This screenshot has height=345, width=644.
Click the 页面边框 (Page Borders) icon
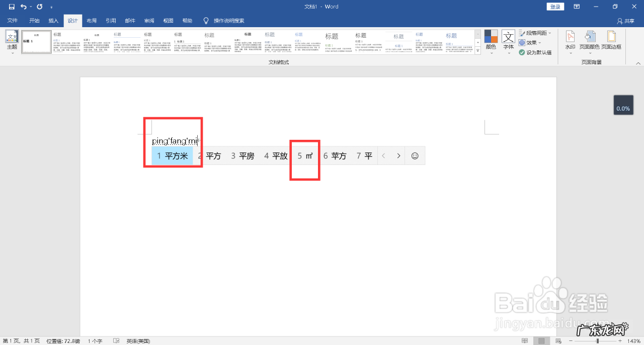pyautogui.click(x=611, y=39)
